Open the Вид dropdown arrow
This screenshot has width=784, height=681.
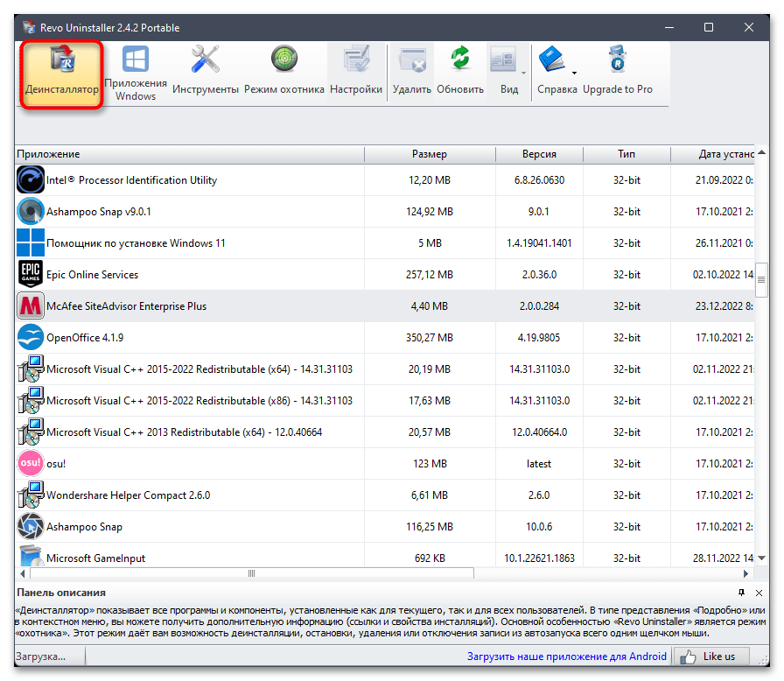[524, 72]
